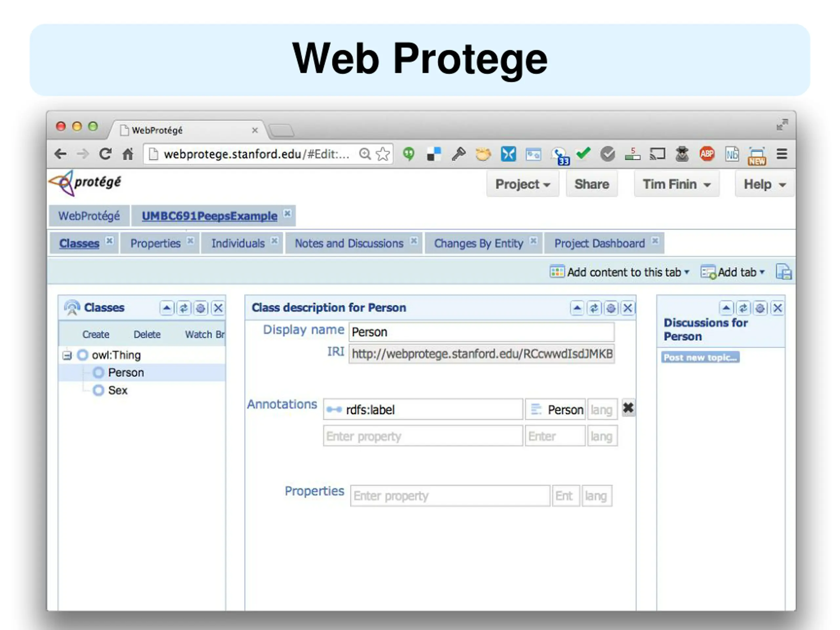This screenshot has height=630, width=840.
Task: Open the Adblock Plus extension icon
Action: coord(707,154)
